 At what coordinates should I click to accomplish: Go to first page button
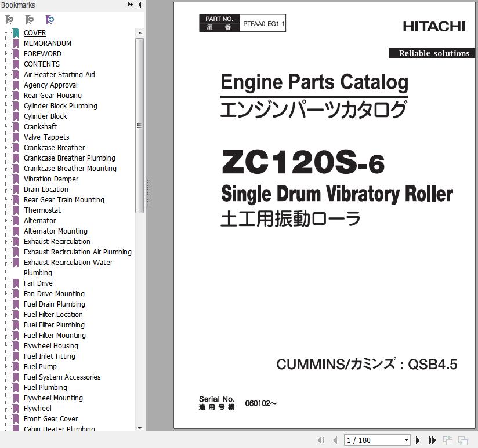click(x=321, y=440)
